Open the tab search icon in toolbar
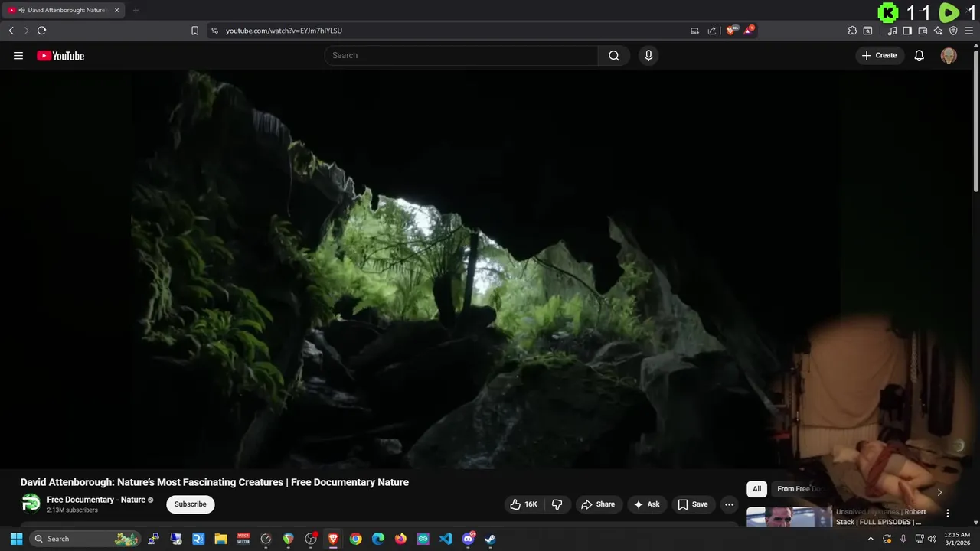980x551 pixels. coord(867,31)
